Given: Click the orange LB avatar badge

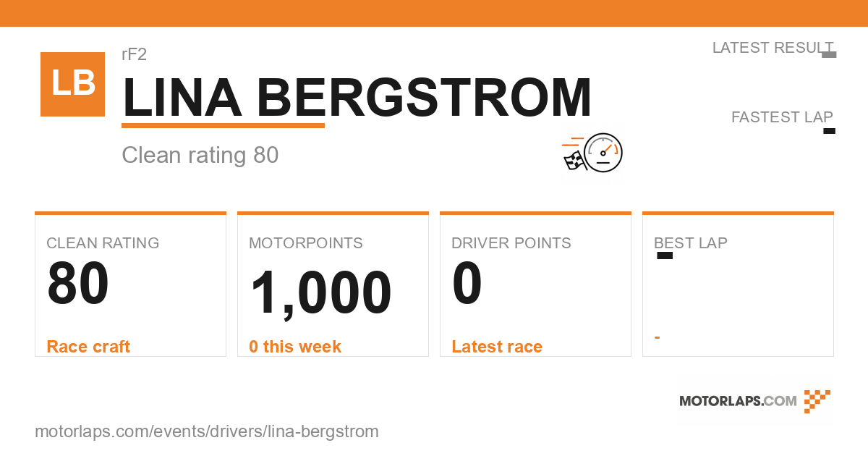Looking at the screenshot, I should pyautogui.click(x=72, y=84).
